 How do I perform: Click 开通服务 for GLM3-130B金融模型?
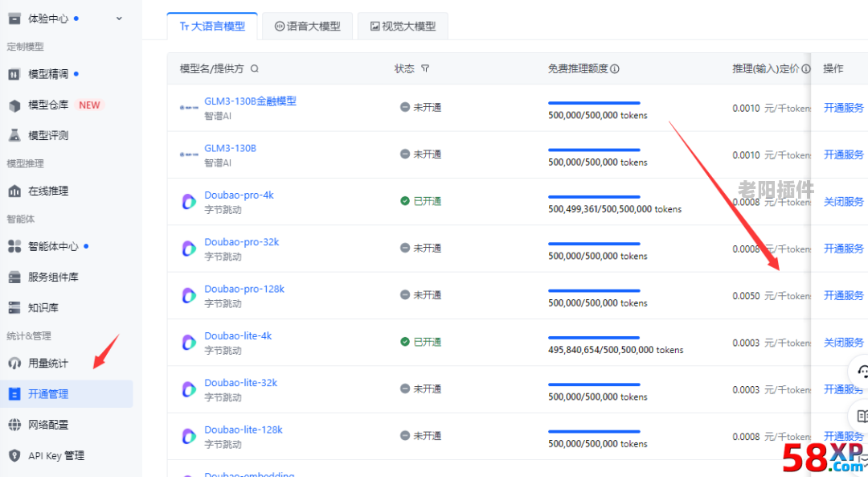(844, 108)
